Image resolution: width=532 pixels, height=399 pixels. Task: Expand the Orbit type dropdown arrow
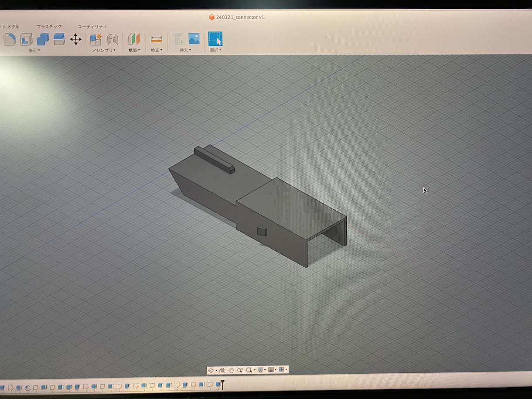pos(216,370)
